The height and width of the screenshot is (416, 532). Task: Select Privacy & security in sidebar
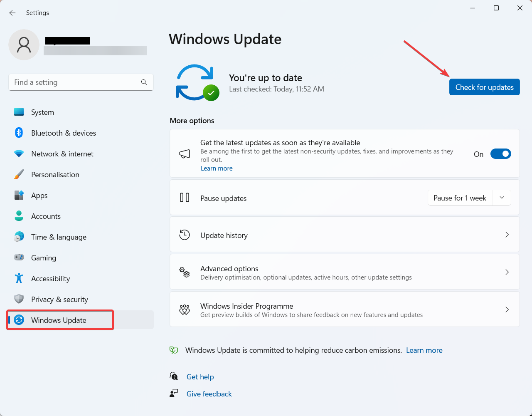[80, 300]
